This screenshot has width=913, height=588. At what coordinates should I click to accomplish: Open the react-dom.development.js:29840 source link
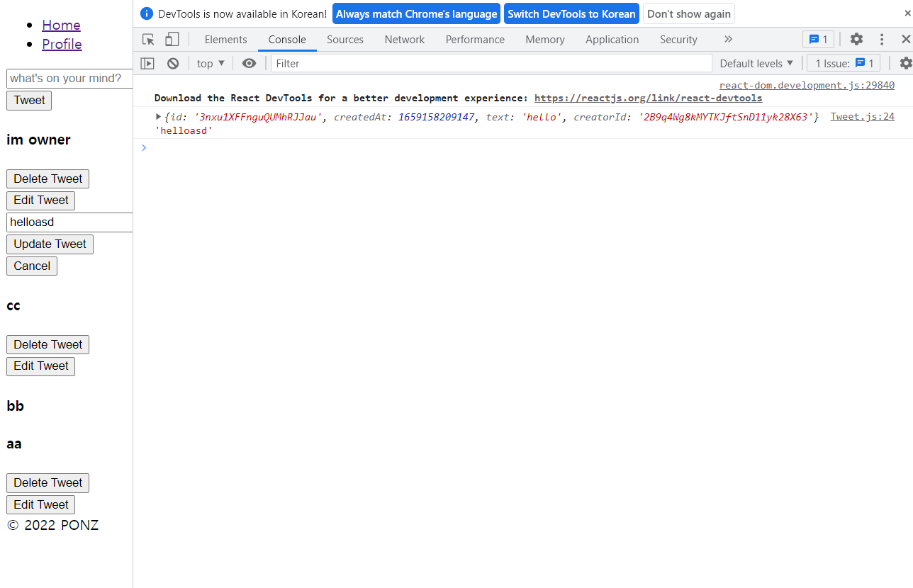(807, 86)
